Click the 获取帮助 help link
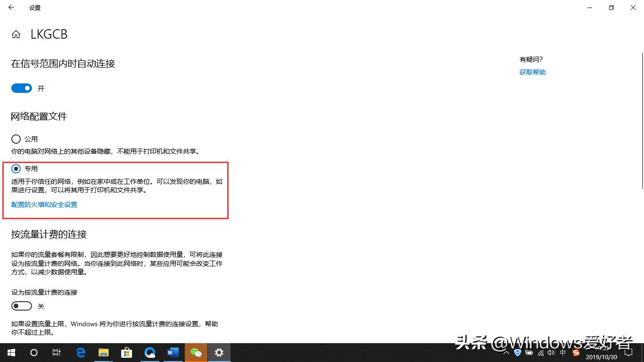 532,72
